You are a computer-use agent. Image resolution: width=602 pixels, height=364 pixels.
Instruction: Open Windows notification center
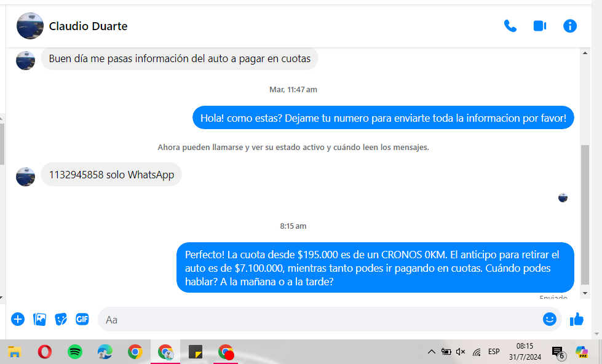click(558, 352)
